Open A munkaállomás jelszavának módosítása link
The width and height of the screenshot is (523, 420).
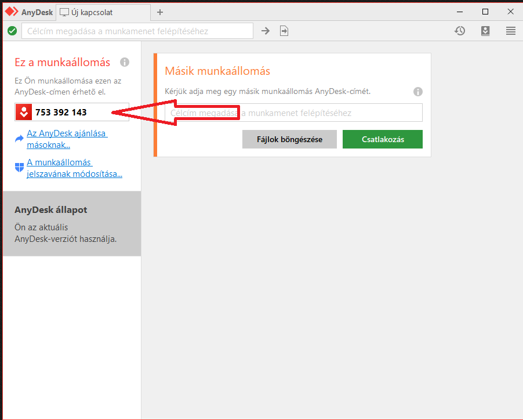click(74, 168)
